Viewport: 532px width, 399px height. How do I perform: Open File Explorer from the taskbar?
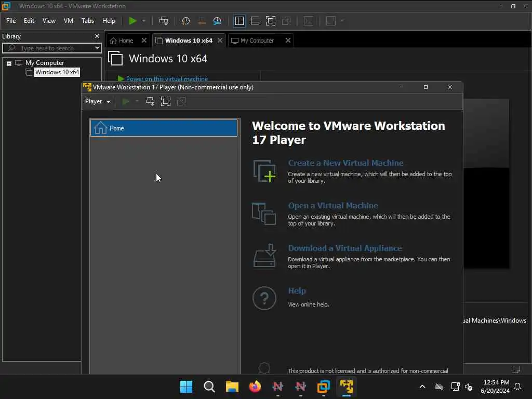(232, 387)
